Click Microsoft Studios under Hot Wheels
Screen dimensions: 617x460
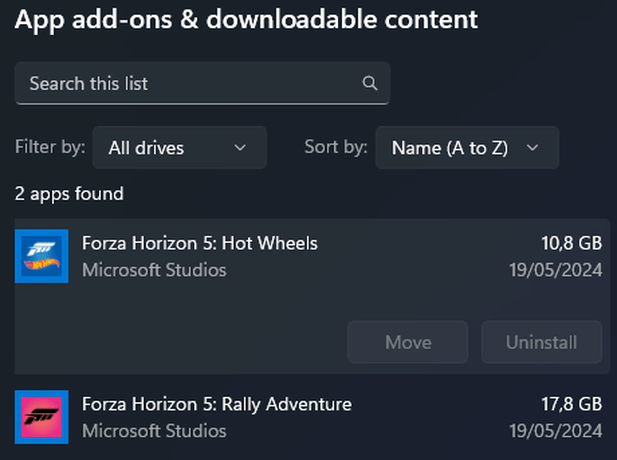pos(154,270)
